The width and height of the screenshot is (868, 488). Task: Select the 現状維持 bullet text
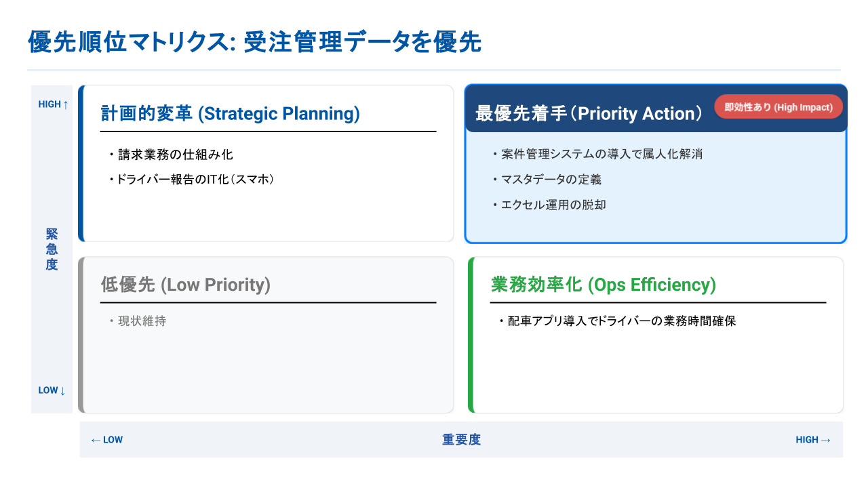click(x=137, y=321)
